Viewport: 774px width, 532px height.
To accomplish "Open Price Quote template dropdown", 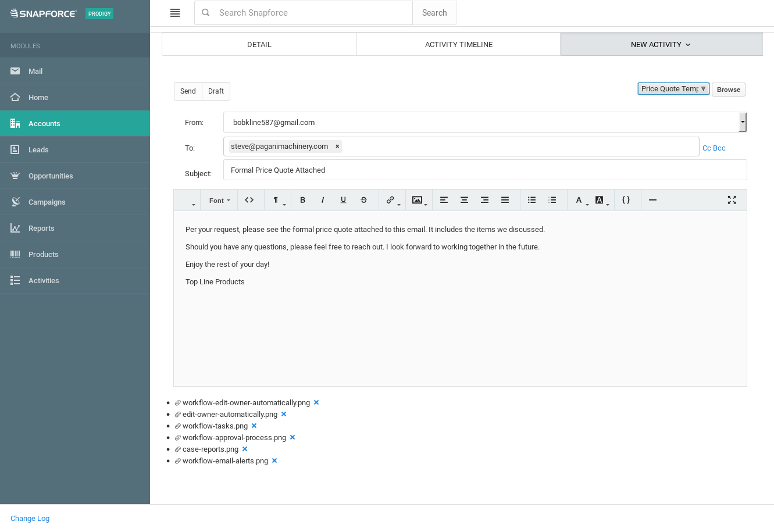I will pos(673,89).
